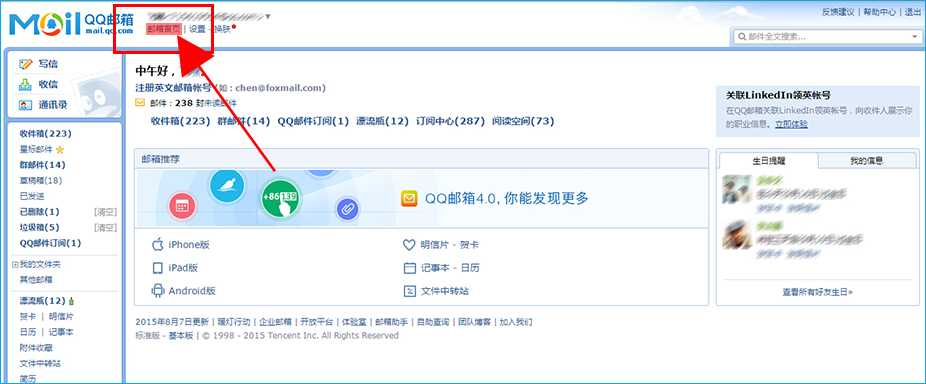Open QQ邮件订阅(1) in the sidebar
Screen dimensions: 926x384
point(50,243)
